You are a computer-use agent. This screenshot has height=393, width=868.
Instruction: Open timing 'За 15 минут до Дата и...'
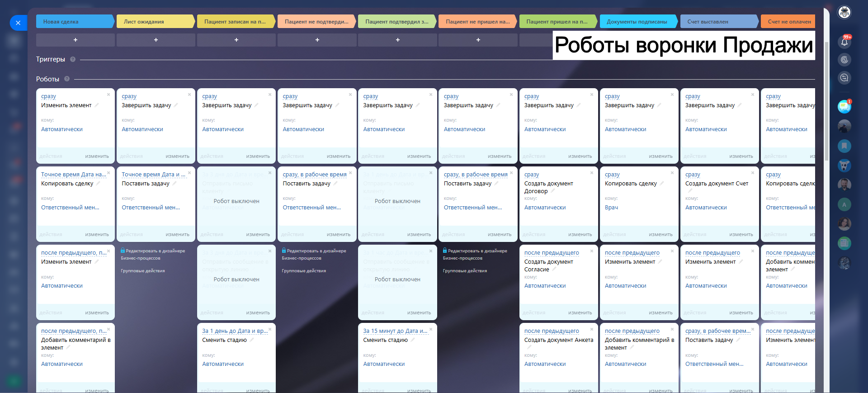point(396,331)
